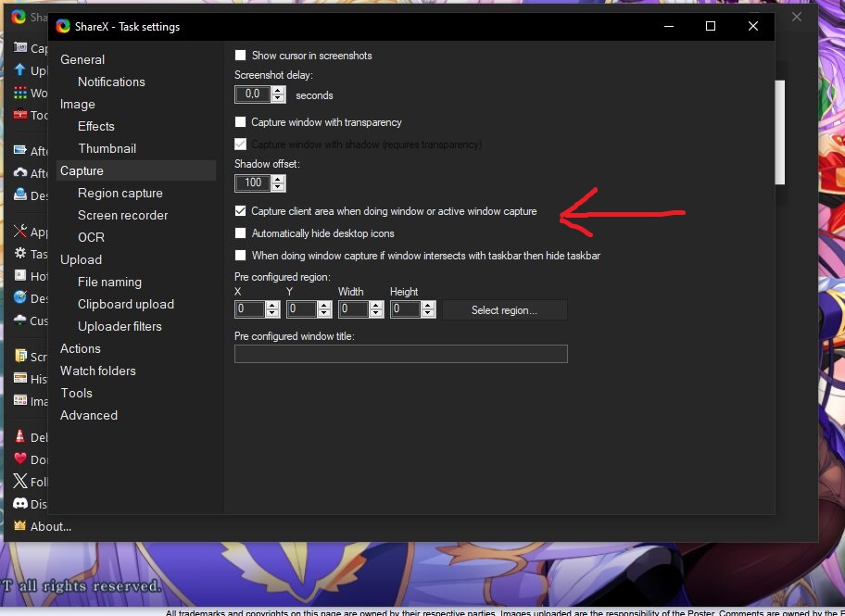Open About crown icon in main window
The height and width of the screenshot is (616, 845).
coord(20,525)
